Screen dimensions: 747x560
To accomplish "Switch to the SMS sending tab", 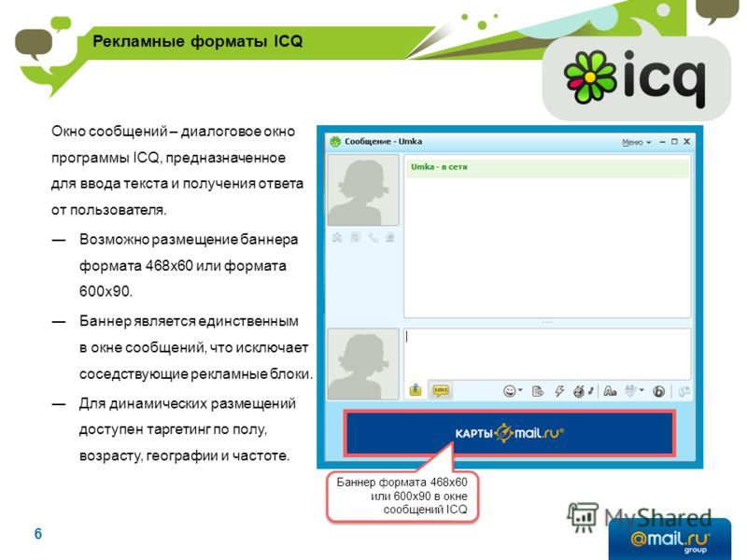I will pyautogui.click(x=441, y=390).
